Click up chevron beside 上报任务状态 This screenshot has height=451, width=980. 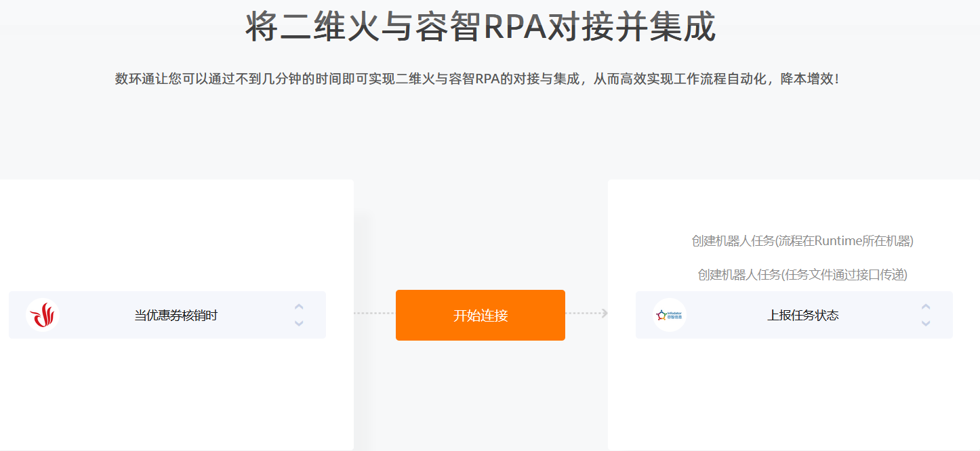click(x=926, y=307)
